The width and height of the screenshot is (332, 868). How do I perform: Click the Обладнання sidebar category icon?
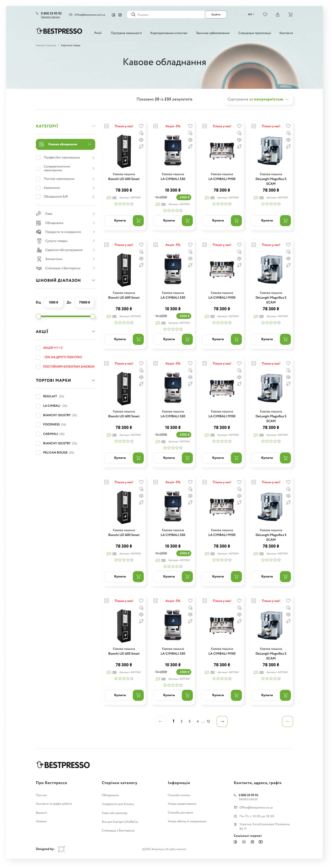(x=39, y=223)
